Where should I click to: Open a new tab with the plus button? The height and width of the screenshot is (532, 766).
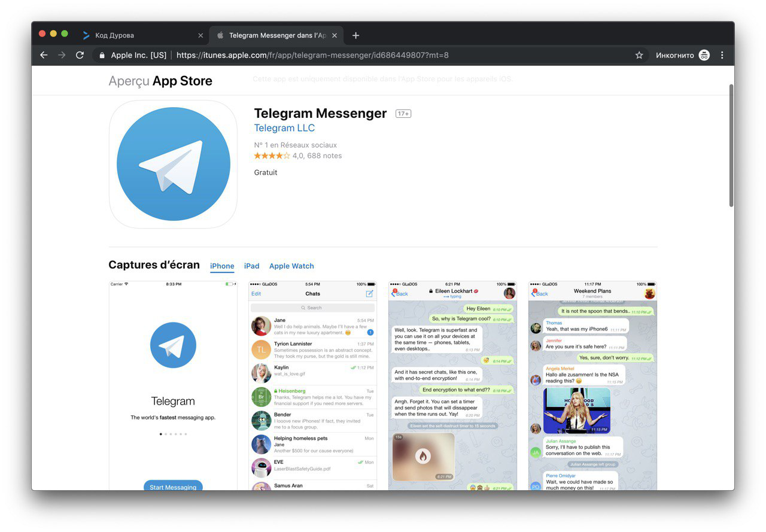coord(355,35)
